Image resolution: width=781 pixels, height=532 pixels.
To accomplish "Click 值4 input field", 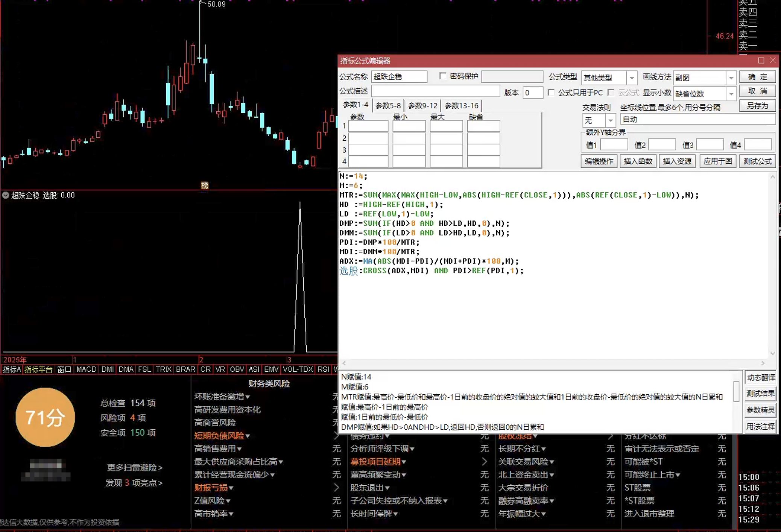I will [758, 144].
